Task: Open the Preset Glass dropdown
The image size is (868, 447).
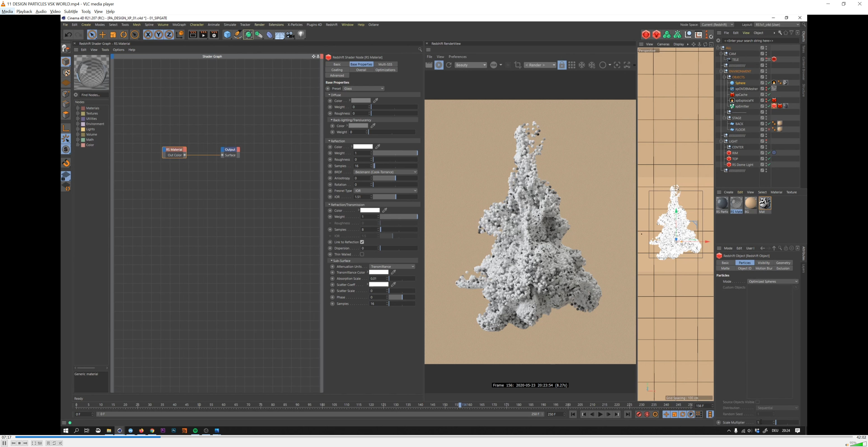Action: 363,89
